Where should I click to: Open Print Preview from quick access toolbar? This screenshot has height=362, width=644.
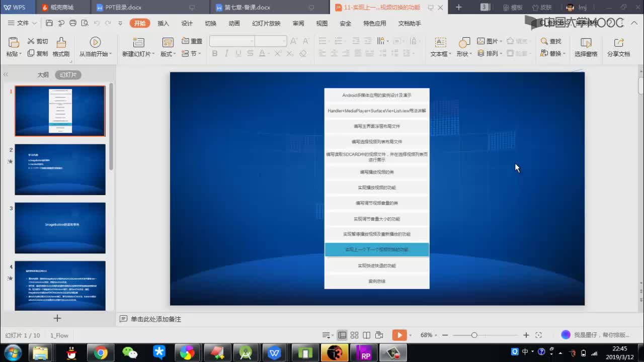pyautogui.click(x=85, y=23)
